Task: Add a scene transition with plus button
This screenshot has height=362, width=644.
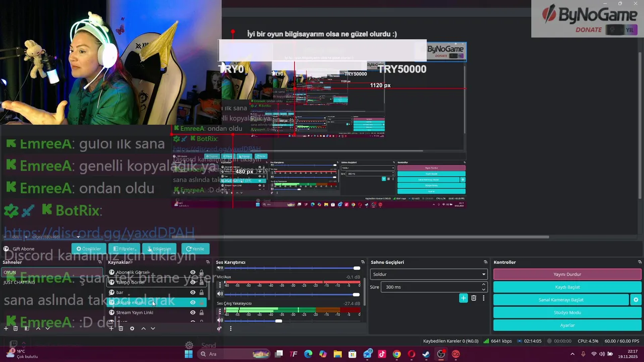Action: pyautogui.click(x=463, y=298)
